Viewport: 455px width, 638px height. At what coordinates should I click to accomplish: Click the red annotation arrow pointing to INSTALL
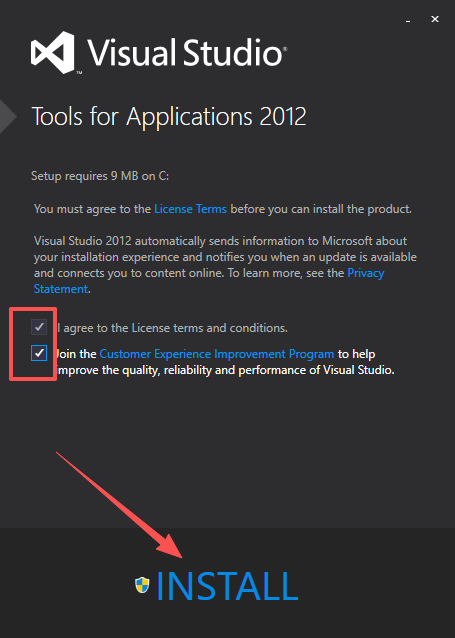pos(119,504)
